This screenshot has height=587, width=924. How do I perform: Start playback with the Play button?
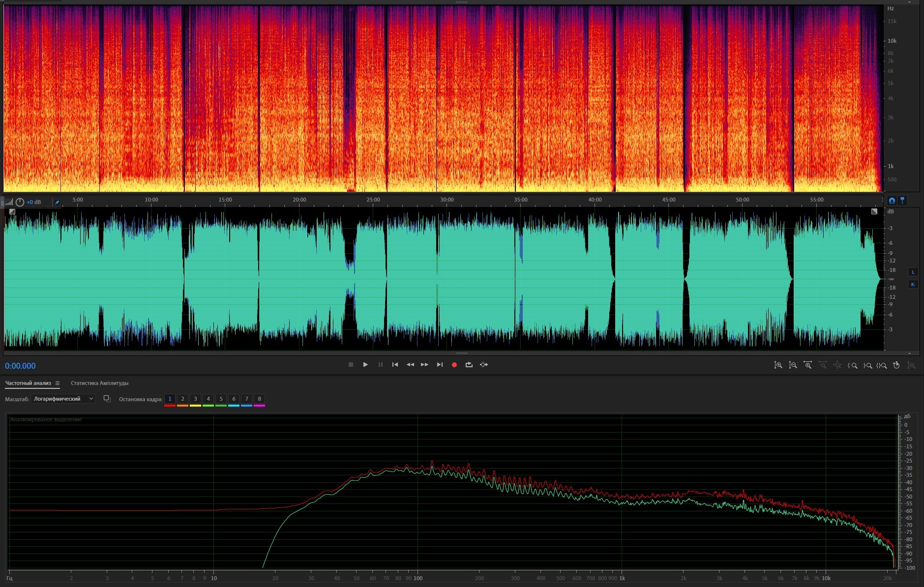(365, 365)
